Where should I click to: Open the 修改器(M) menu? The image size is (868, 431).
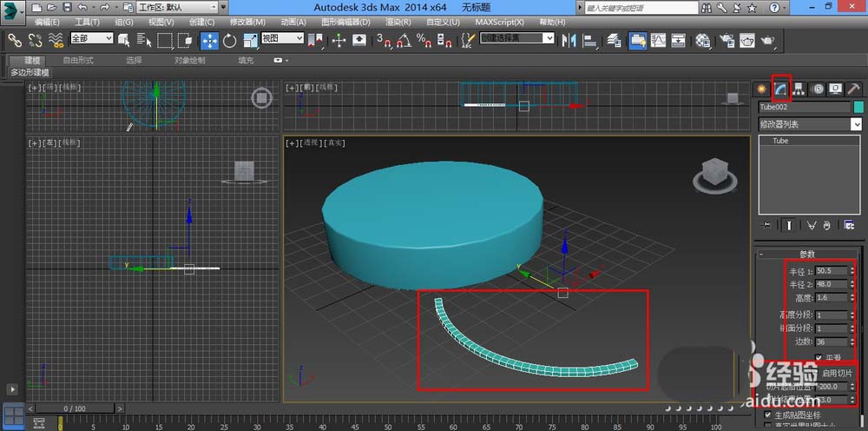click(247, 23)
